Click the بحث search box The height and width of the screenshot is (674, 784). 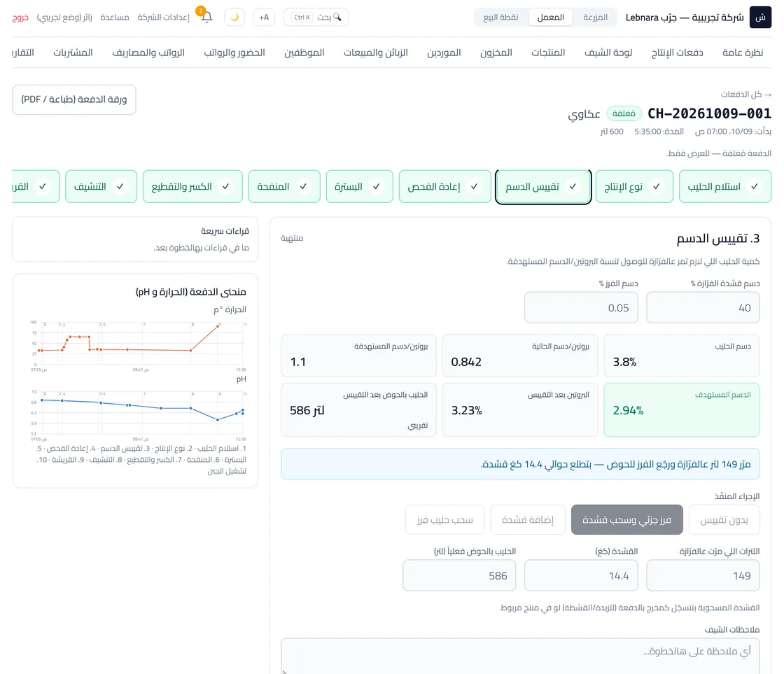tap(316, 17)
